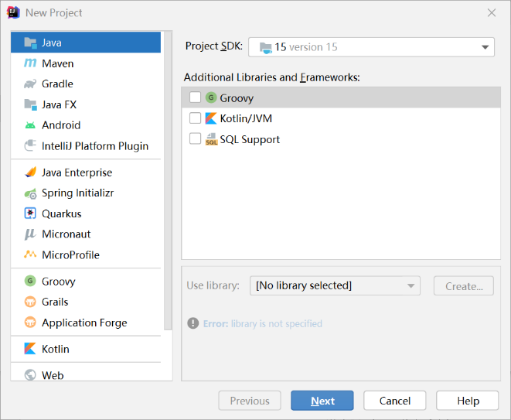The width and height of the screenshot is (511, 420).
Task: Click the Application Forge icon
Action: click(x=30, y=323)
